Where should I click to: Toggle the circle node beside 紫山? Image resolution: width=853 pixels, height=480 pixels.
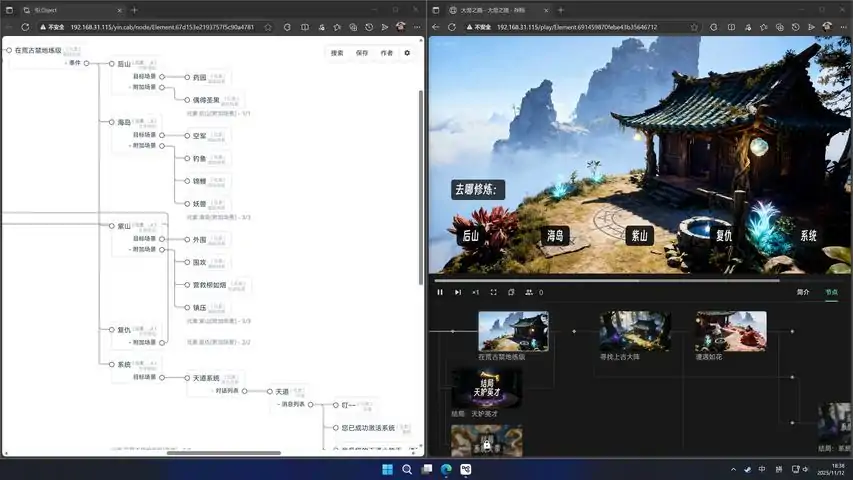112,226
